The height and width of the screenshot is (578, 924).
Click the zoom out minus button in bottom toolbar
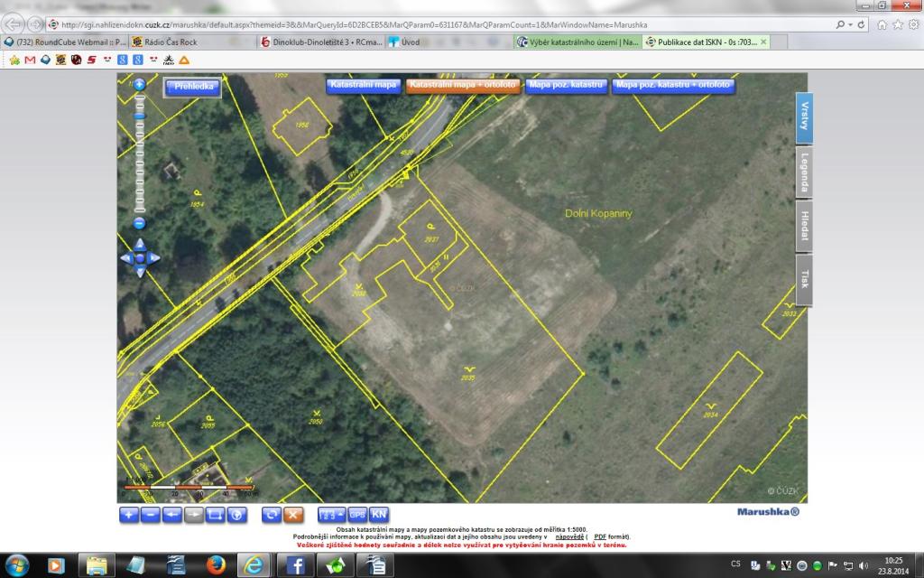150,515
